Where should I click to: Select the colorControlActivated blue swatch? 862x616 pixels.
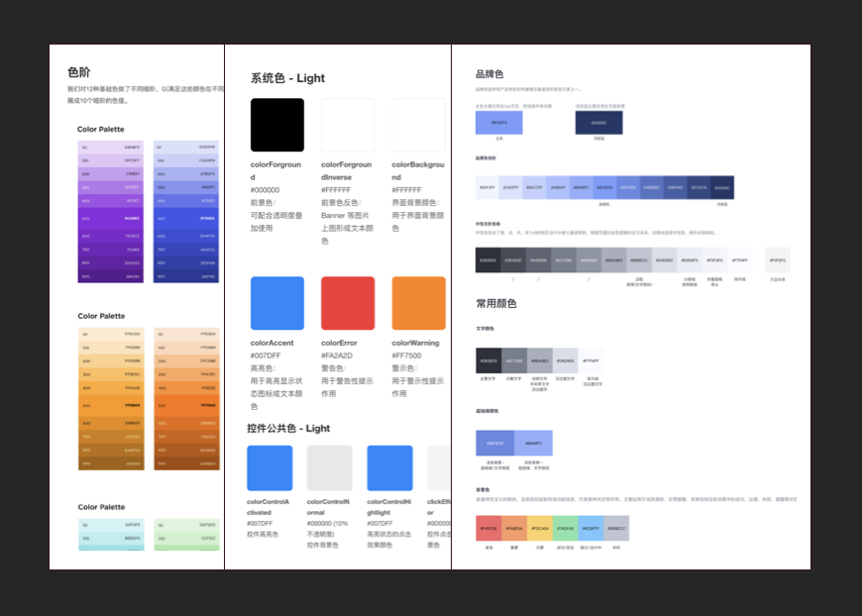(269, 467)
